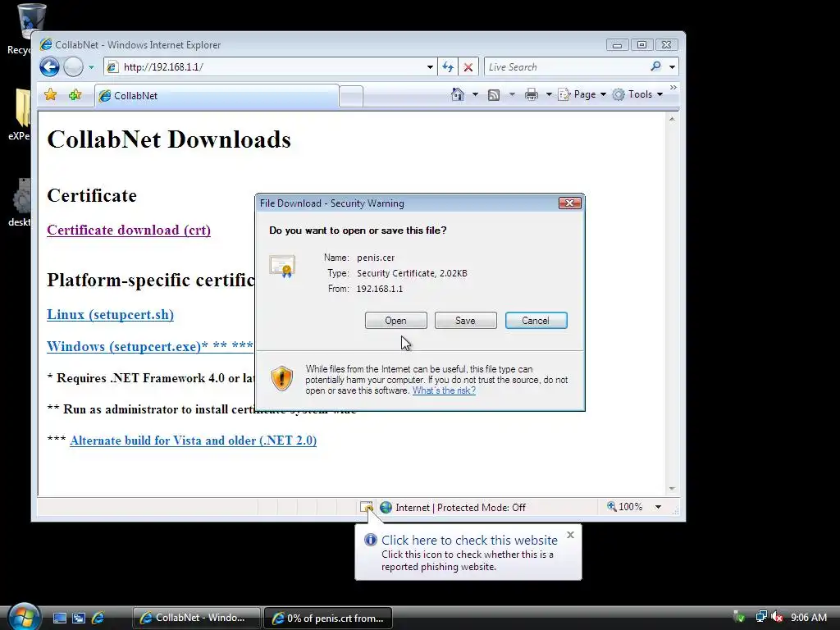
Task: Click the 100% zoom level button
Action: pos(624,507)
